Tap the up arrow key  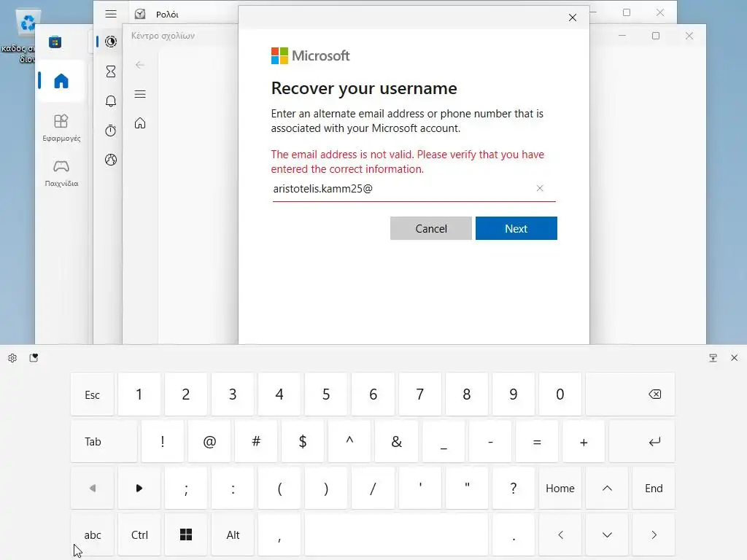pyautogui.click(x=607, y=488)
